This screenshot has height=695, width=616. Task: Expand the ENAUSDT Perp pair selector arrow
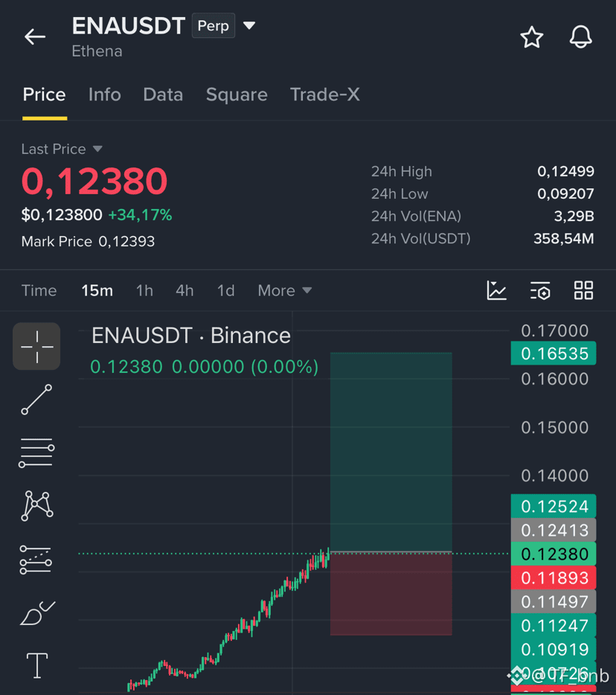(249, 26)
